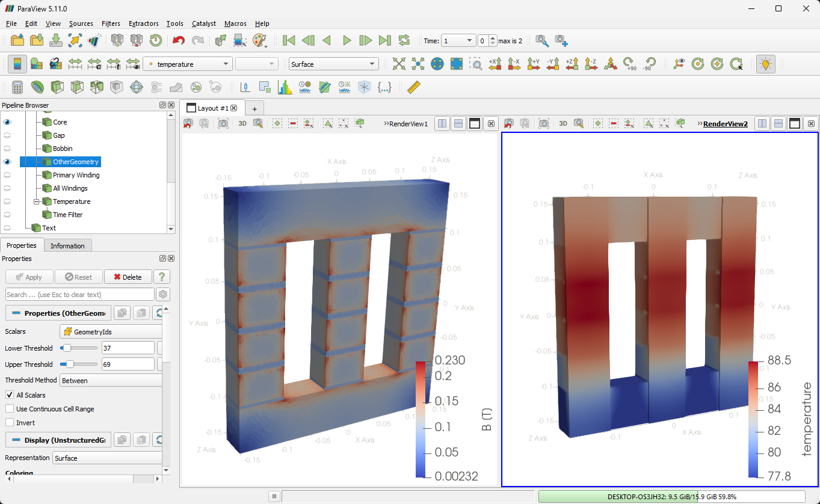Apply the Threshold filter icon
Image resolution: width=820 pixels, height=504 pixels.
(x=96, y=87)
